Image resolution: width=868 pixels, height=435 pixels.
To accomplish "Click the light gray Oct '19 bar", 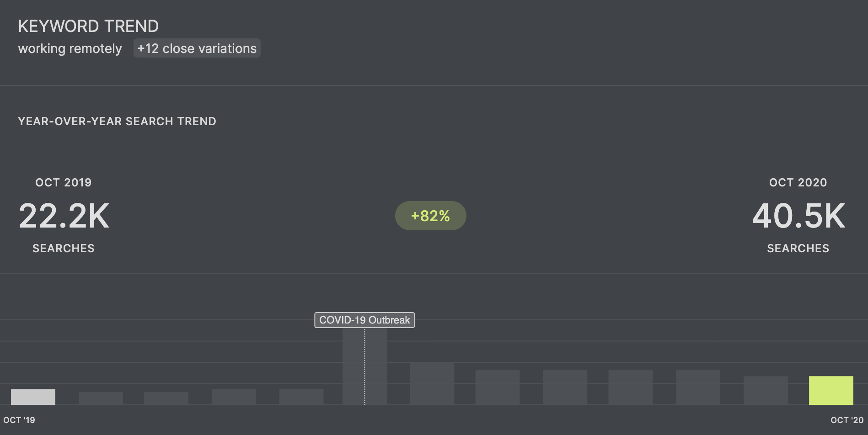I will 33,397.
